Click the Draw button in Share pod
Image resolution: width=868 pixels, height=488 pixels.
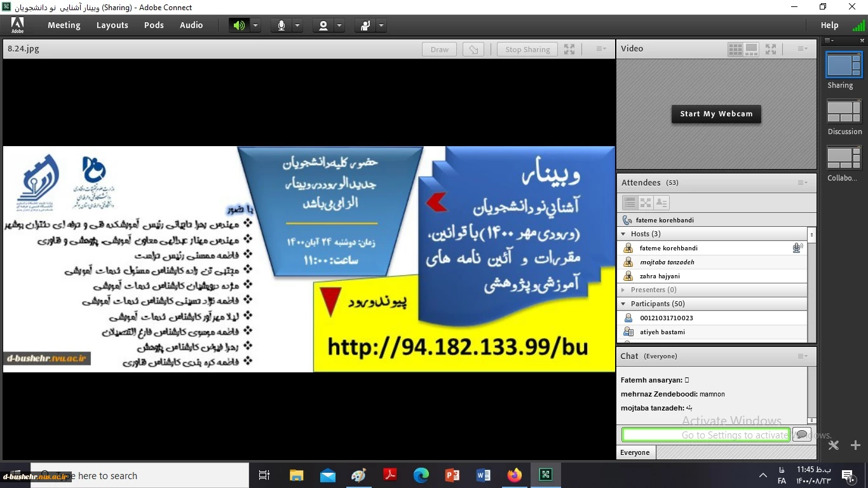pos(440,49)
